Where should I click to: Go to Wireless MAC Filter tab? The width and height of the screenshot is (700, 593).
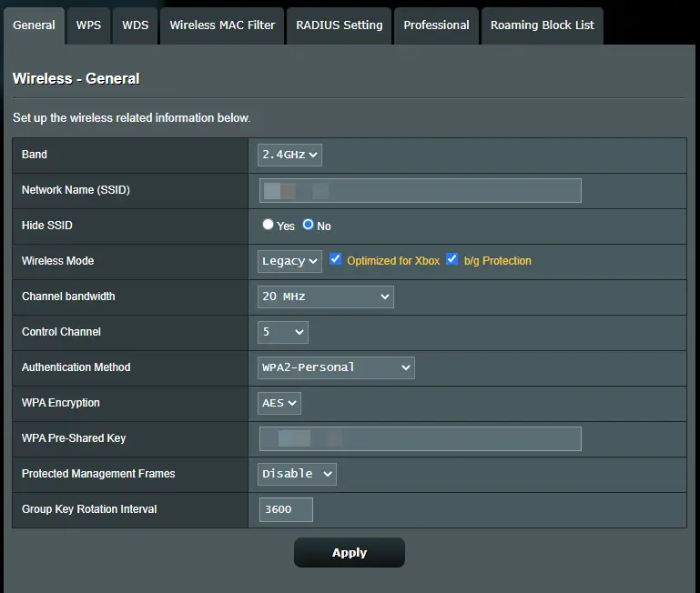tap(222, 25)
